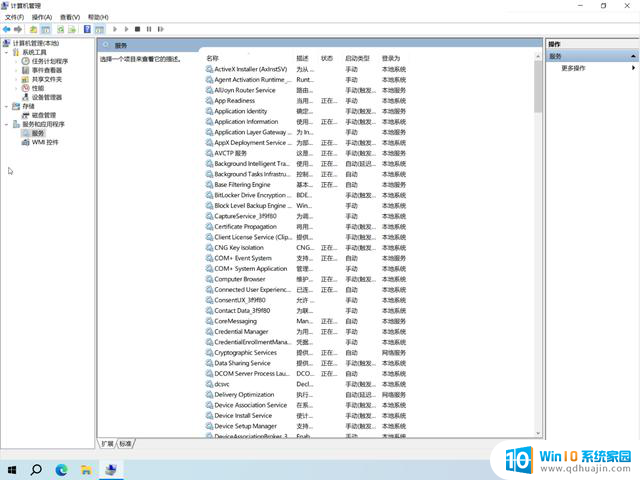Click the services list scroll up arrow
The image size is (640, 480).
[538, 56]
